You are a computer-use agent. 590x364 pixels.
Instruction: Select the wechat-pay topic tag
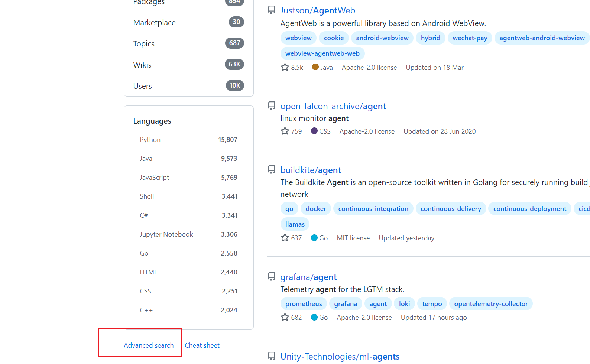[x=470, y=38]
